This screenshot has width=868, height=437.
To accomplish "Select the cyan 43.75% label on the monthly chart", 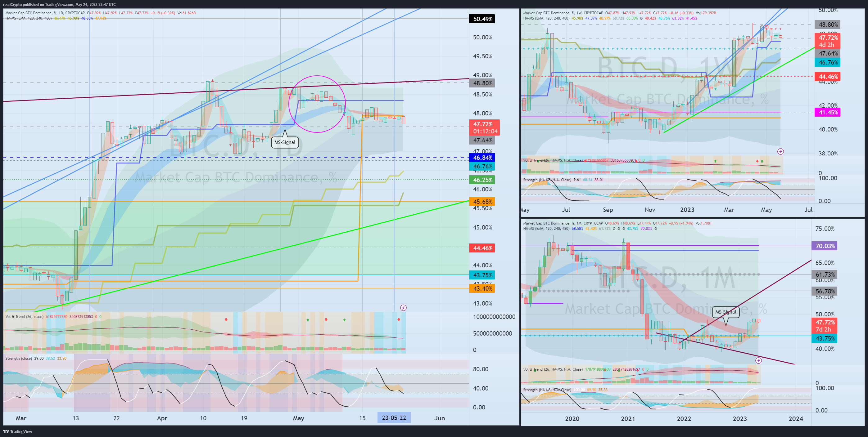I will click(825, 338).
